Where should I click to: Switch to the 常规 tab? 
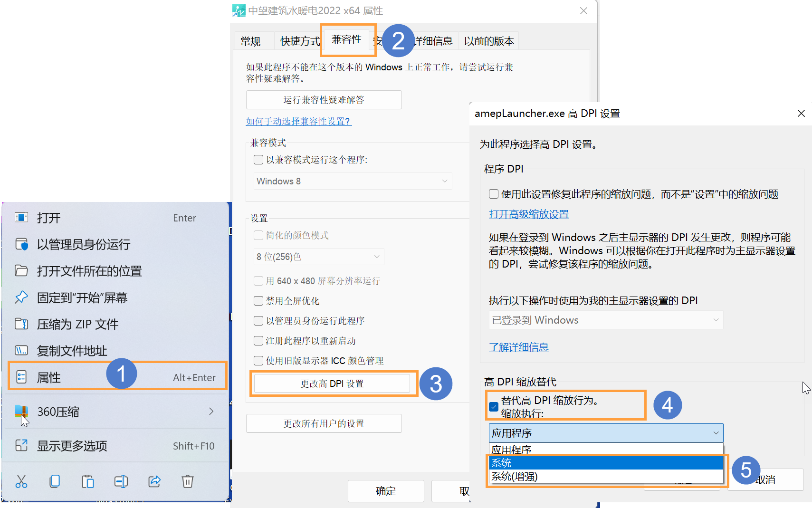click(x=250, y=41)
